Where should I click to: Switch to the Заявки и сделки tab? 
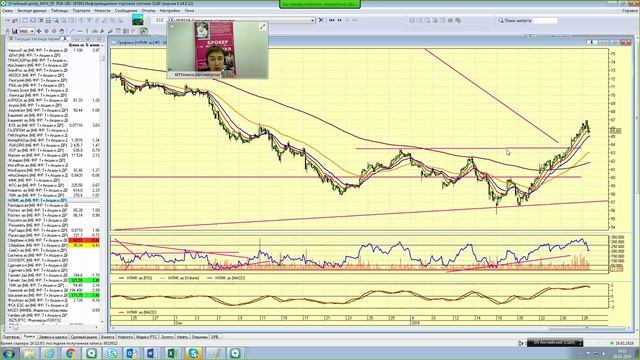(x=53, y=337)
